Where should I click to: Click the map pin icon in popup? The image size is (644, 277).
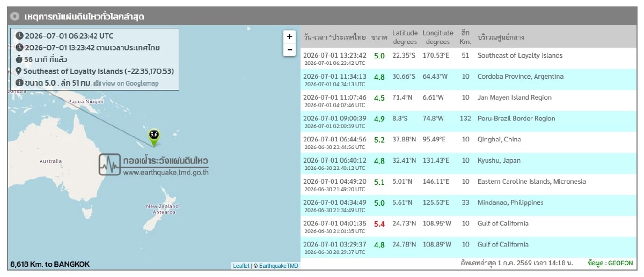[x=19, y=71]
